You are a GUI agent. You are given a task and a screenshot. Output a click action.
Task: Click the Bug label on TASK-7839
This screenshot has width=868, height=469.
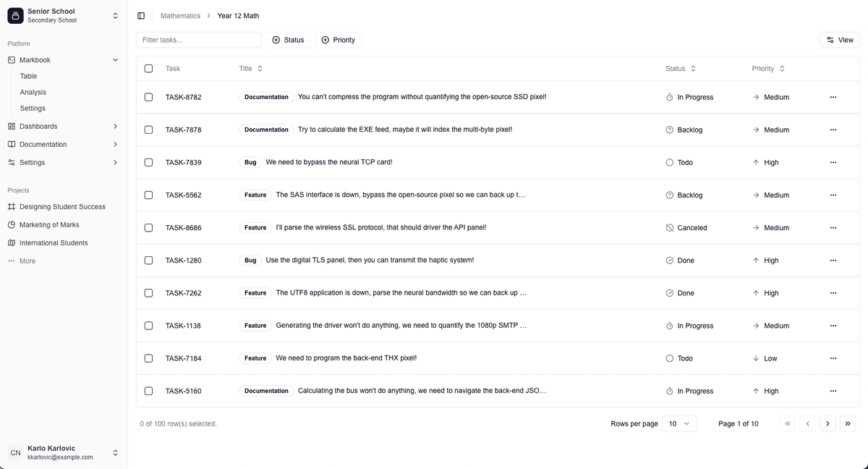(250, 162)
